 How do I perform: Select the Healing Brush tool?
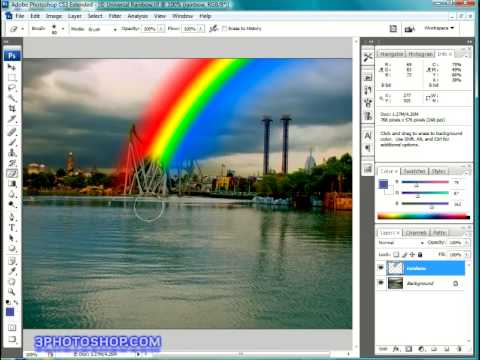tap(12, 132)
